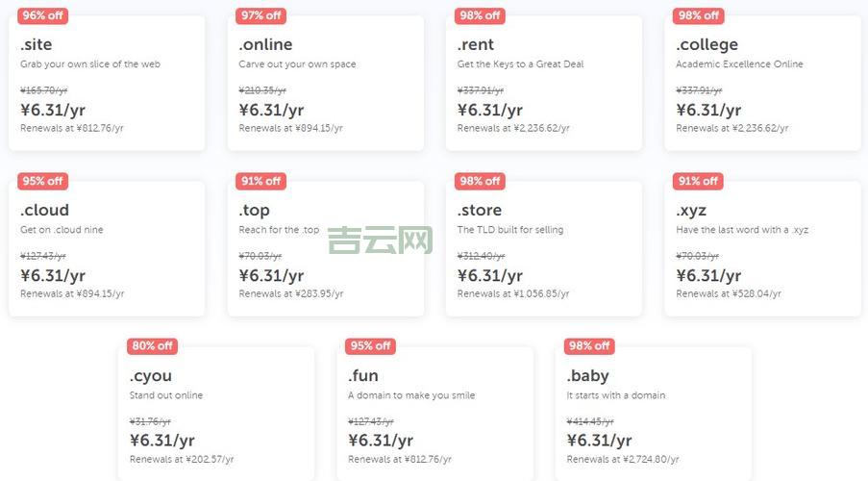Click the .college 98% off badge

(699, 15)
